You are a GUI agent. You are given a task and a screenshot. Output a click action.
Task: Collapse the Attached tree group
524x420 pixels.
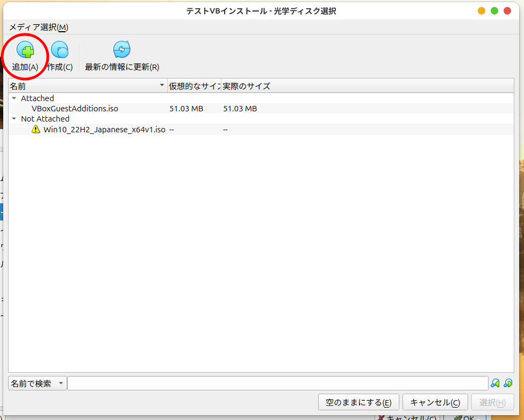[x=14, y=98]
